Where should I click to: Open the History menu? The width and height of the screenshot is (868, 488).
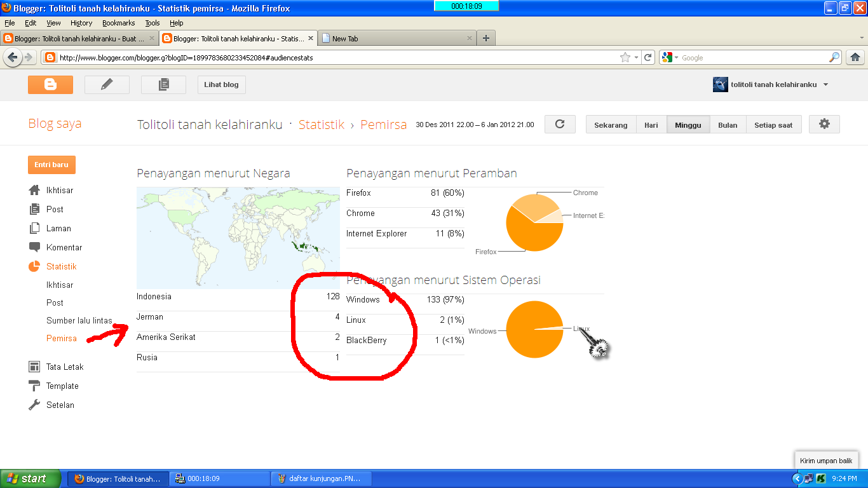coord(81,23)
